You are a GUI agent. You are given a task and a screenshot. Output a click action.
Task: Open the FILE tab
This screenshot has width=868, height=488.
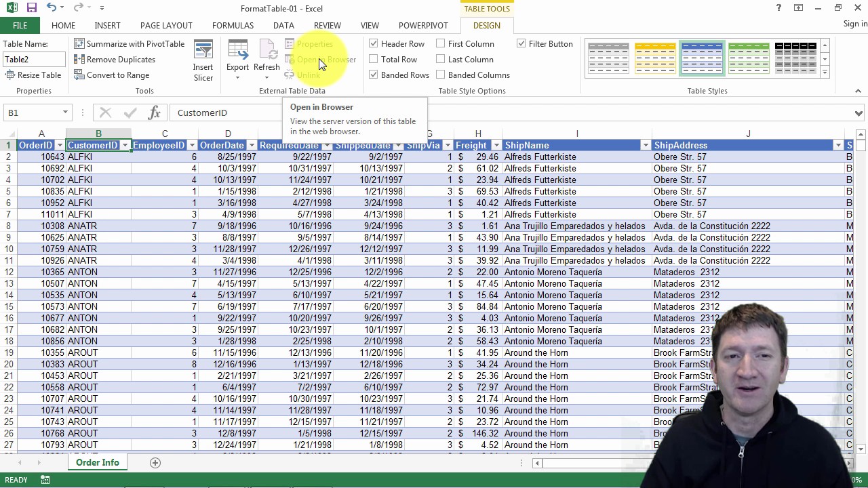click(x=20, y=25)
